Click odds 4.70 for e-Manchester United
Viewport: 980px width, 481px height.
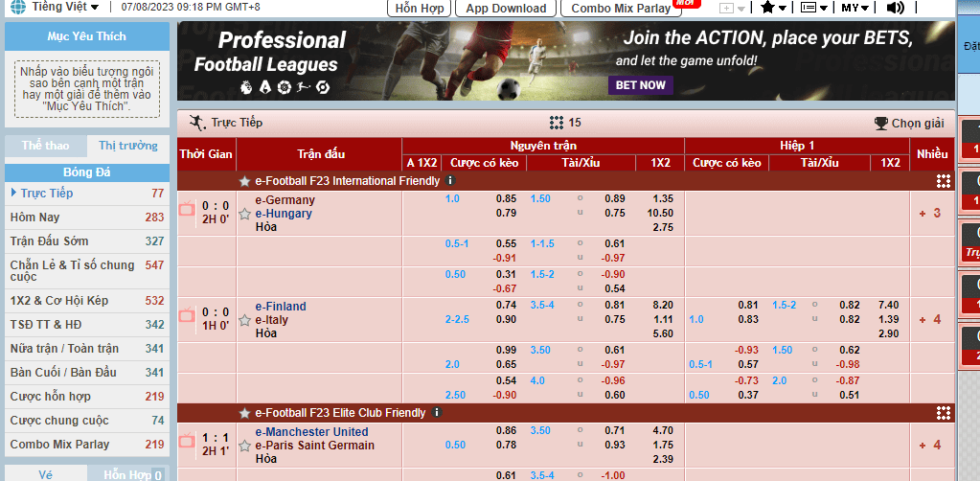tap(663, 431)
